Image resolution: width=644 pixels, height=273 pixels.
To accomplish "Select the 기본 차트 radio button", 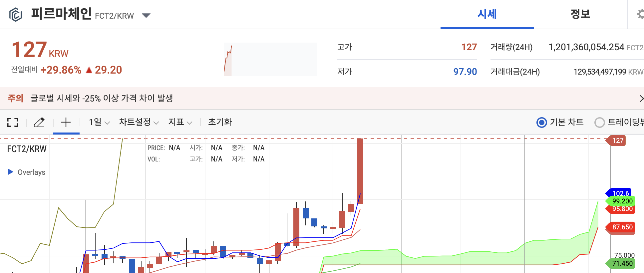I will pyautogui.click(x=542, y=123).
